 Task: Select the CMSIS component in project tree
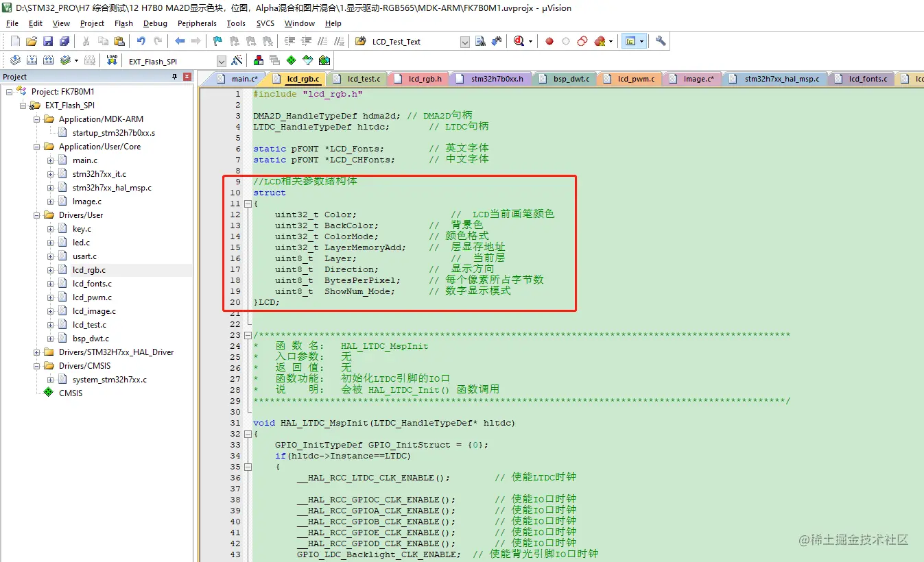coord(70,393)
